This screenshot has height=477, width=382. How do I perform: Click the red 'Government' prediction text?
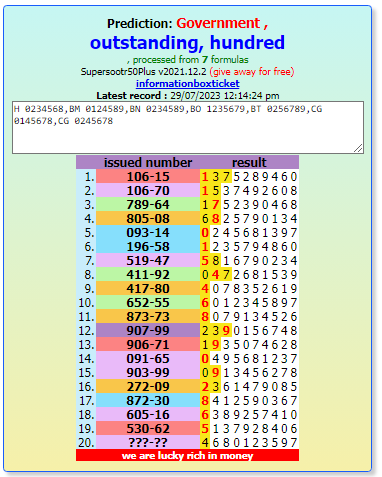click(x=218, y=23)
